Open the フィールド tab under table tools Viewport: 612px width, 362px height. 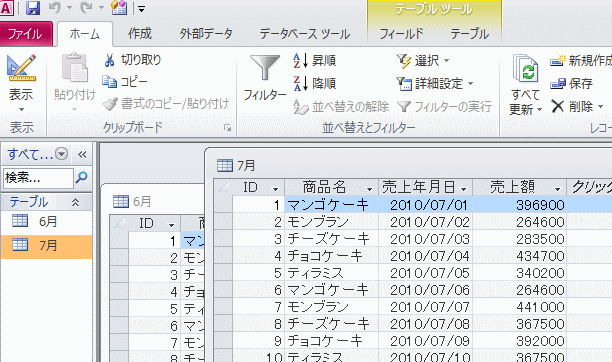pyautogui.click(x=401, y=34)
